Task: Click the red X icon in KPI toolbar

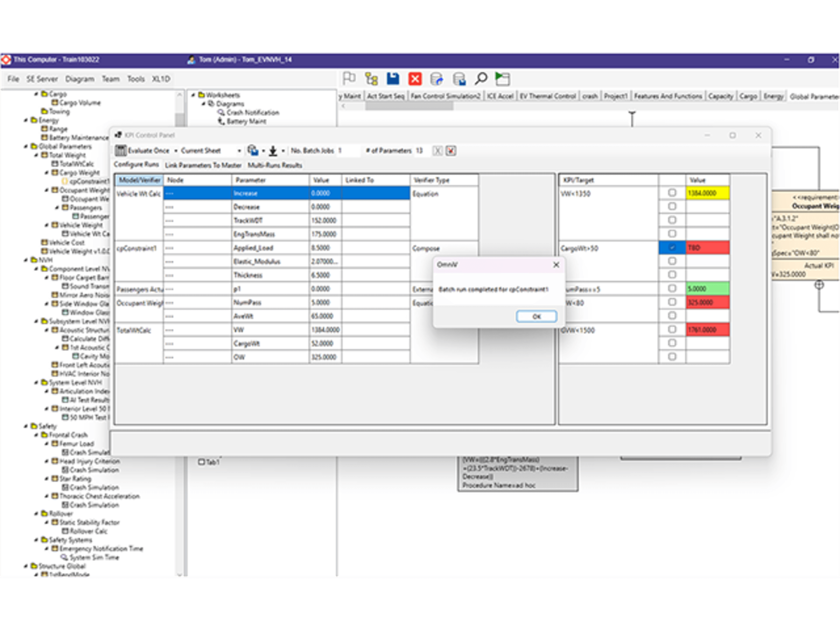Action: pyautogui.click(x=451, y=151)
